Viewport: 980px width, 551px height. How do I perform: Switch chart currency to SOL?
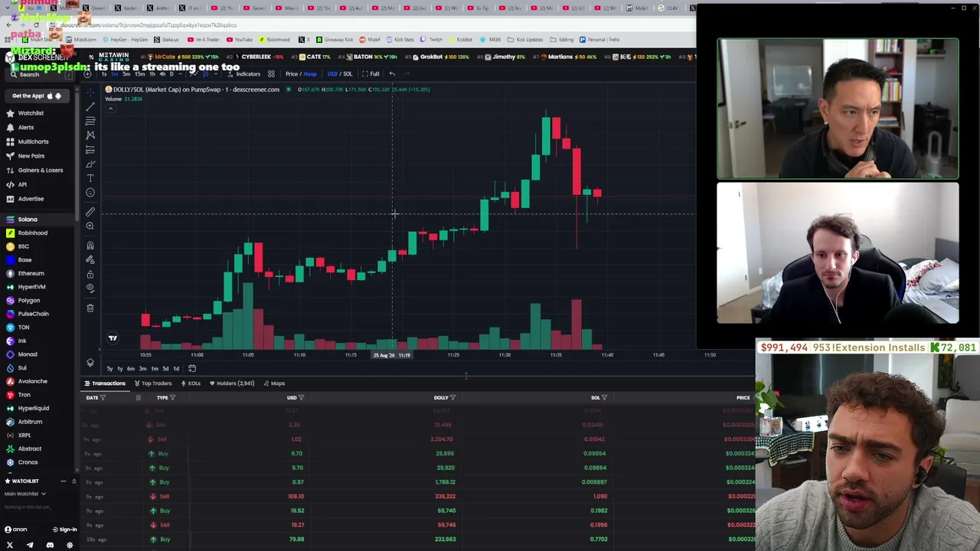(348, 74)
